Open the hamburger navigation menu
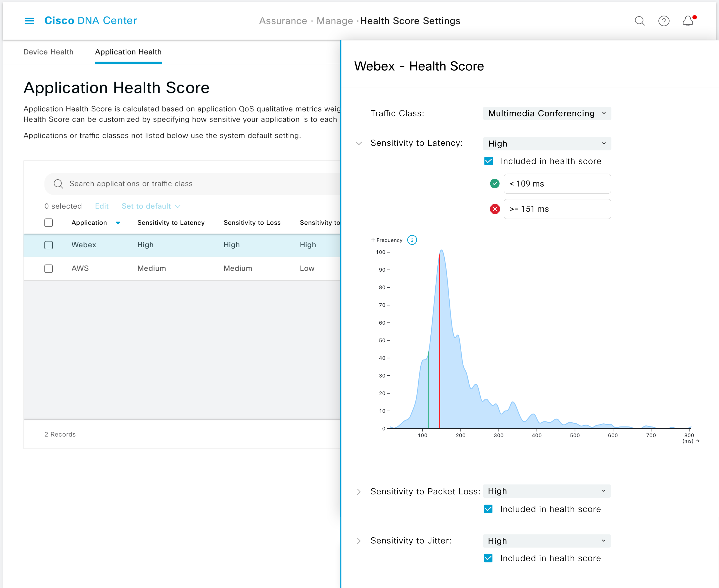 [x=29, y=21]
